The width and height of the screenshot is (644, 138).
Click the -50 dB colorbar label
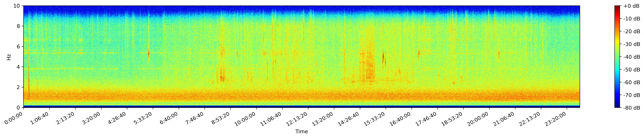click(632, 70)
